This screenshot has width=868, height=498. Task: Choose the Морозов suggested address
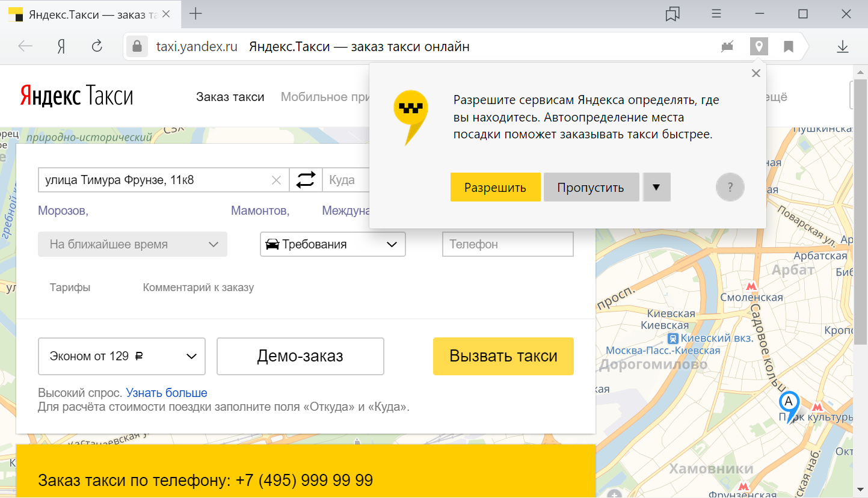point(63,211)
